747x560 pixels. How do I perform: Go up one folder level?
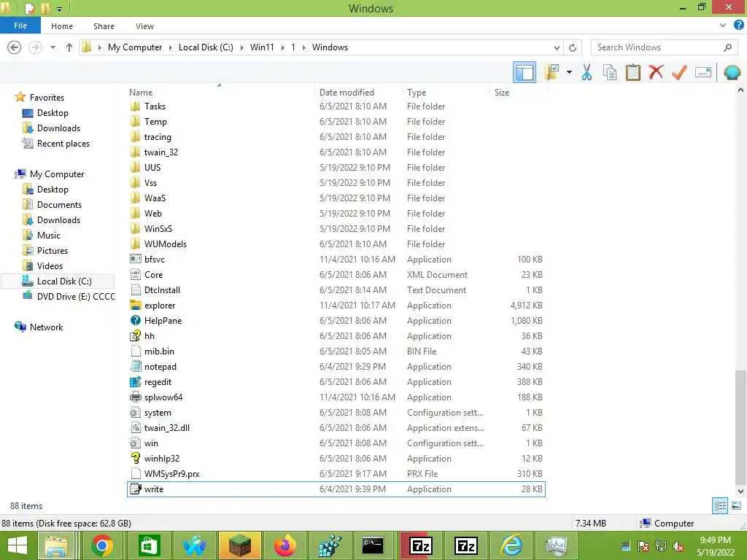(69, 47)
